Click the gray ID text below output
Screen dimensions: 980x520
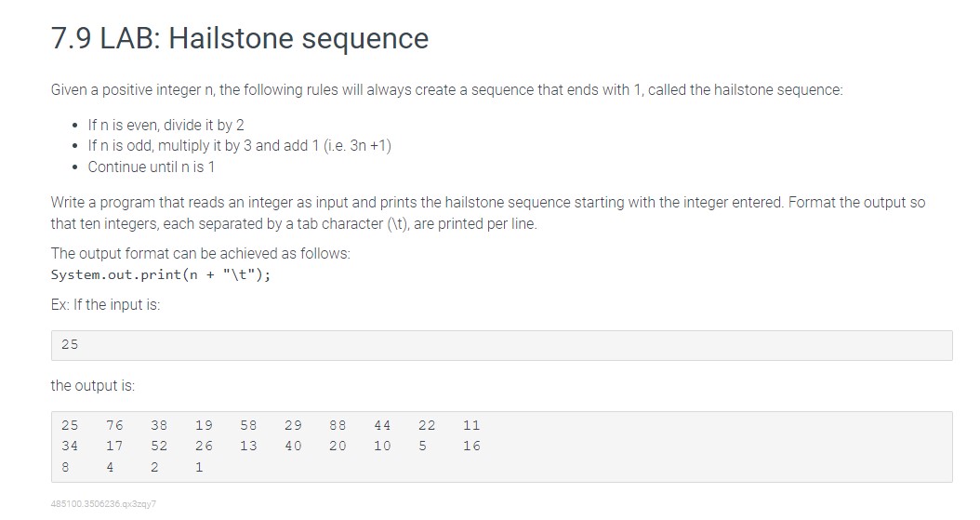pyautogui.click(x=103, y=504)
